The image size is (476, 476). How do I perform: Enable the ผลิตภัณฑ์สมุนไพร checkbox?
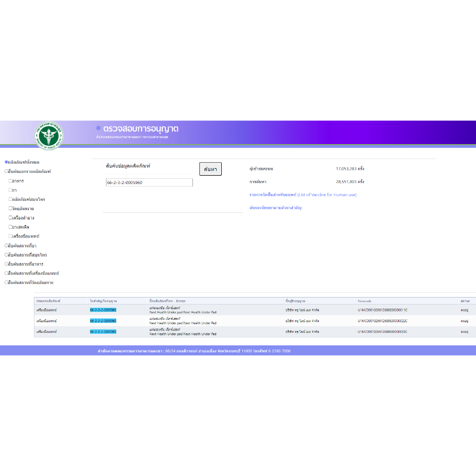10,199
